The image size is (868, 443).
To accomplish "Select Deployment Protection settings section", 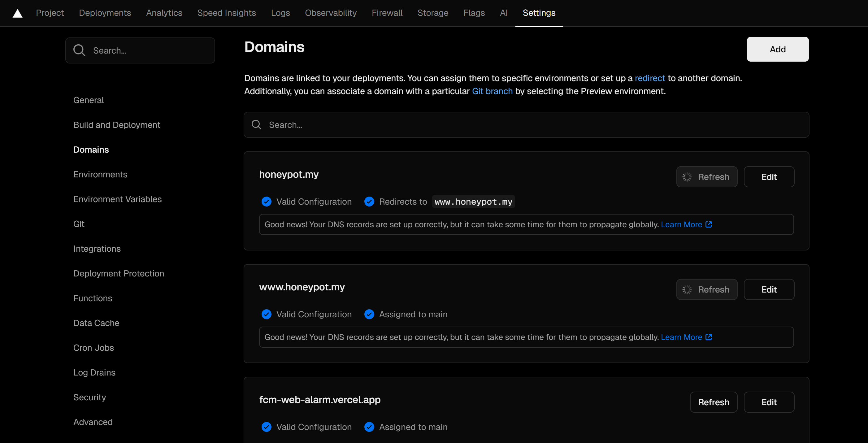I will (x=119, y=274).
